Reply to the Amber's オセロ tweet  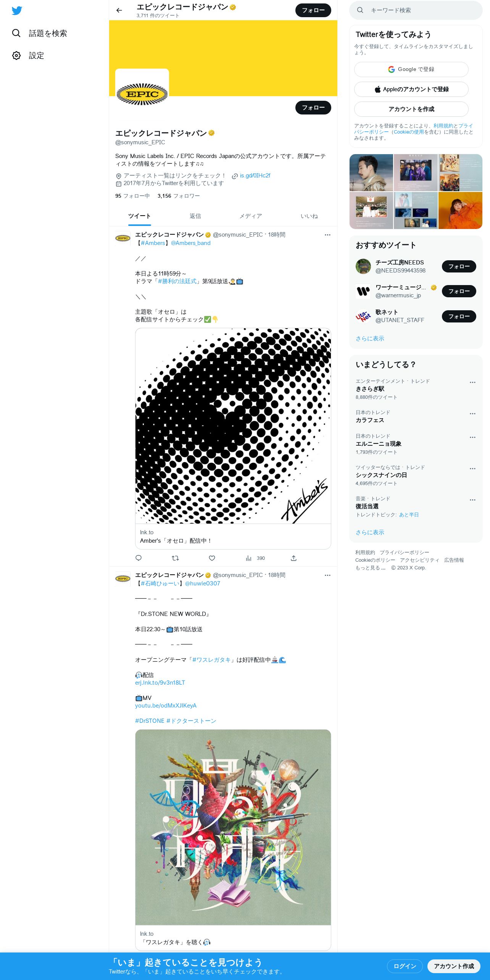(x=139, y=558)
